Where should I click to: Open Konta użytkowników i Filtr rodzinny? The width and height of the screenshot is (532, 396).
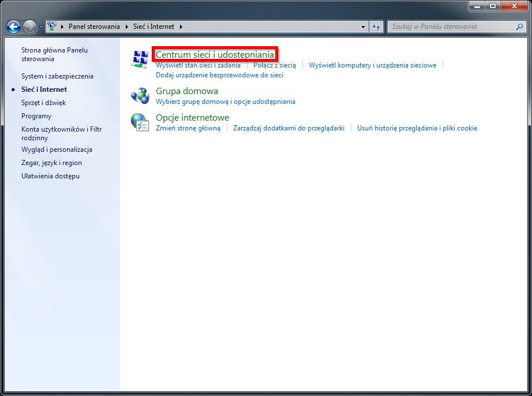coord(61,133)
